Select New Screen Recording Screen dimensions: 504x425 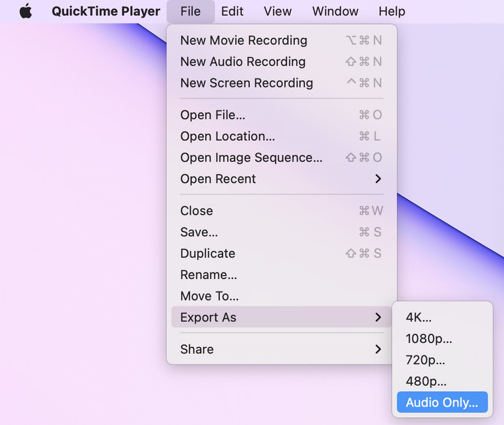point(281,83)
